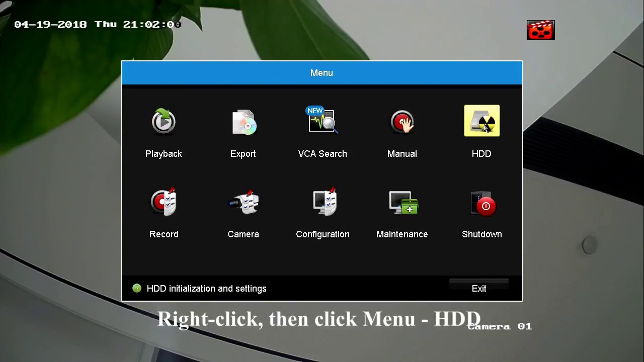Click the Configuration label text
The image size is (644, 362).
pyautogui.click(x=323, y=234)
